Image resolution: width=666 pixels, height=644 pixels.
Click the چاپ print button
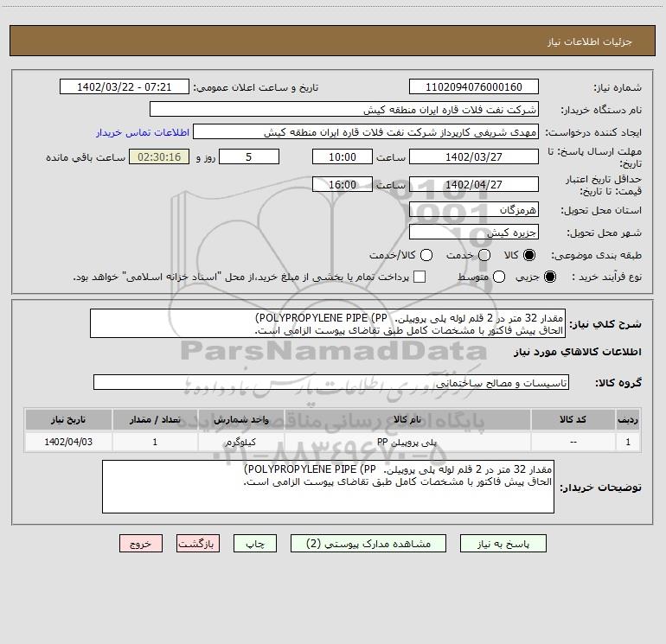[255, 544]
